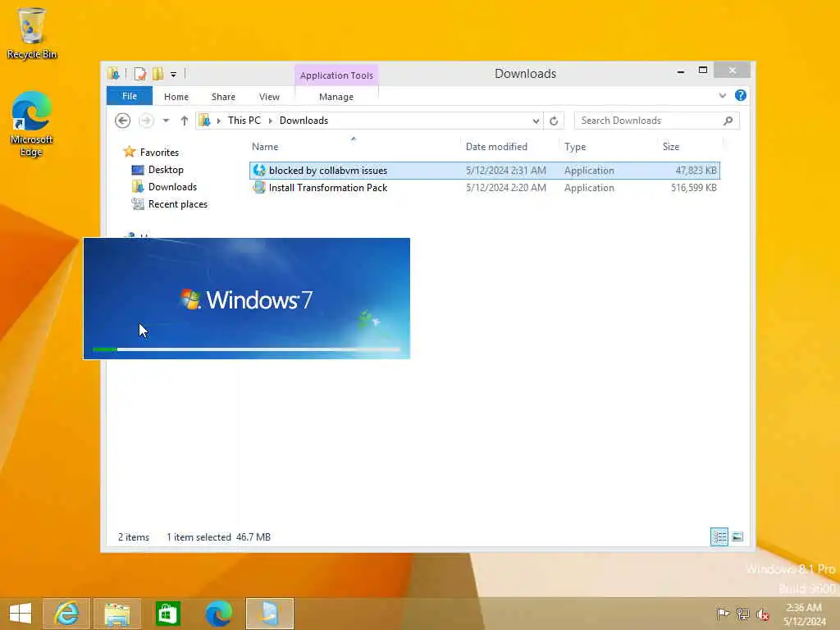Minimize the Downloads window
The height and width of the screenshot is (630, 840).
click(x=680, y=71)
